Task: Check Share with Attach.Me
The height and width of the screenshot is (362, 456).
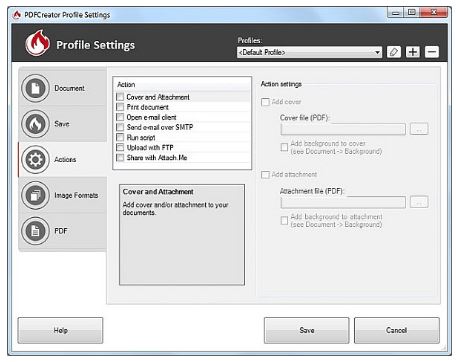Action: [x=120, y=157]
